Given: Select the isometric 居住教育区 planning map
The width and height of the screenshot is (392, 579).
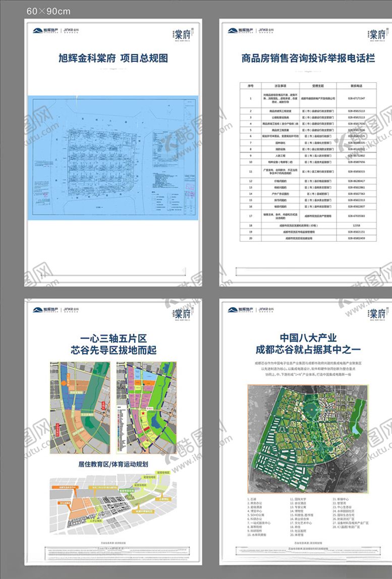Looking at the screenshot, I should [113, 502].
